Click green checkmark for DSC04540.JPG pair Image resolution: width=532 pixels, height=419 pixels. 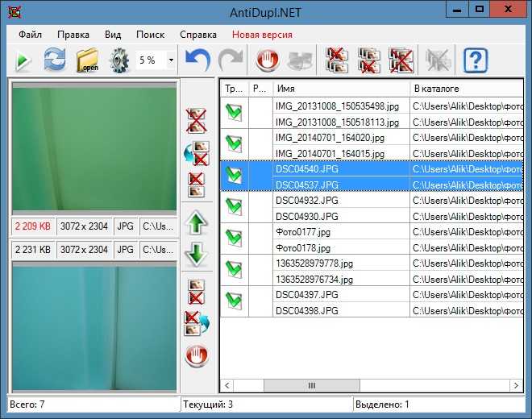pyautogui.click(x=234, y=175)
